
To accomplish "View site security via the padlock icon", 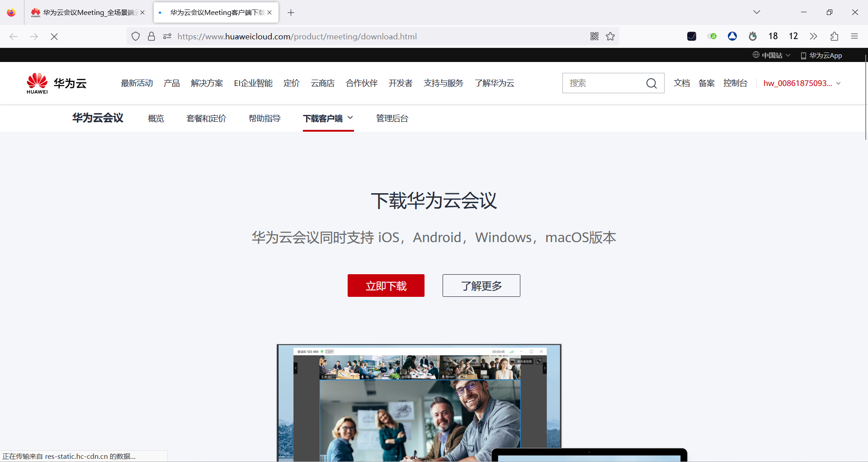I will [x=151, y=37].
